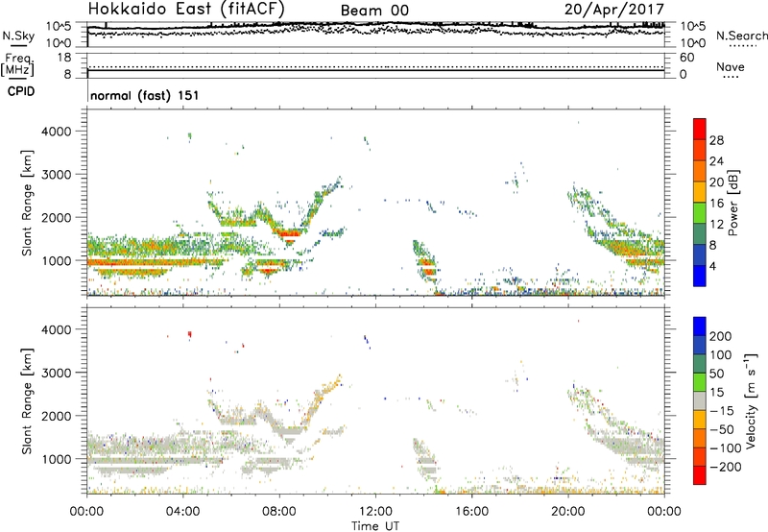Click the 'Freq. [MHz]' axis label

(17, 65)
